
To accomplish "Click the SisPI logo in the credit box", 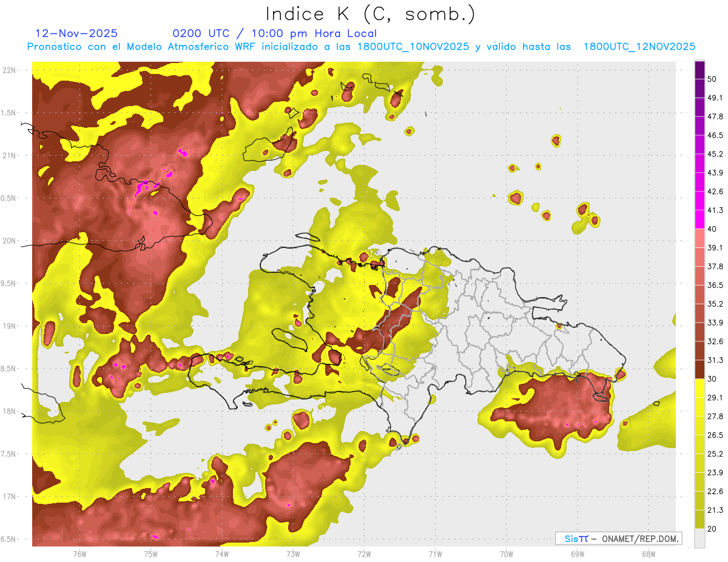I will [576, 538].
